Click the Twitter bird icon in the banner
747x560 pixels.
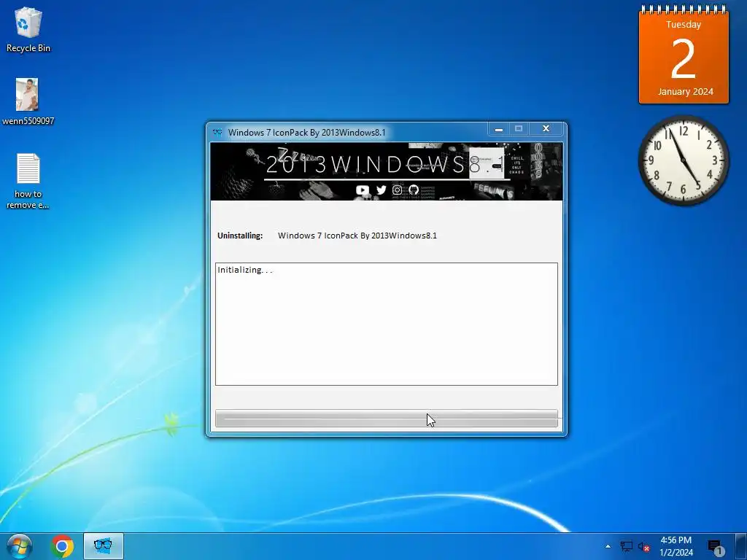(x=381, y=190)
